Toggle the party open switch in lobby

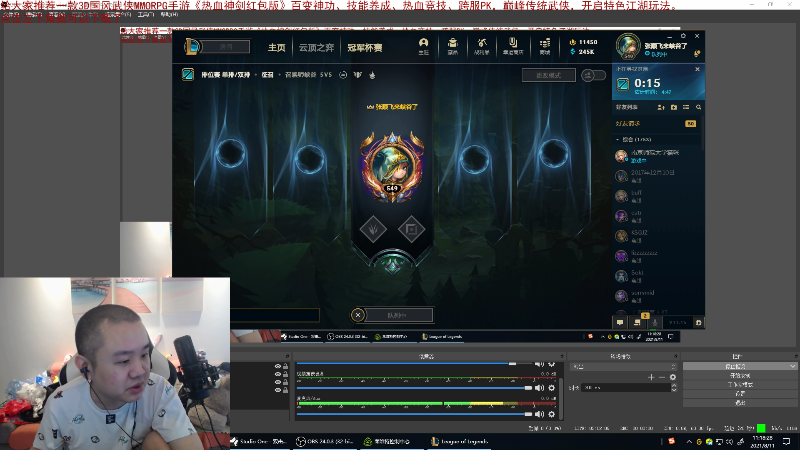tap(593, 75)
